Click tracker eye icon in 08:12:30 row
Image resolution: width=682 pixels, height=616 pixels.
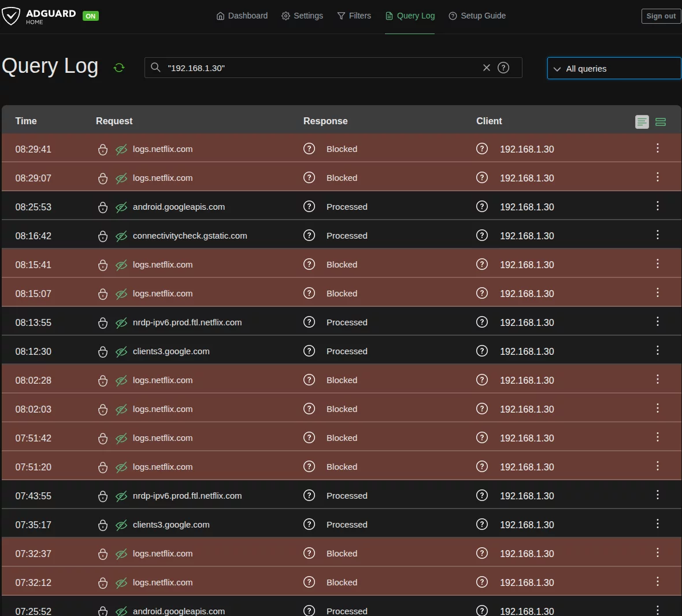click(121, 352)
